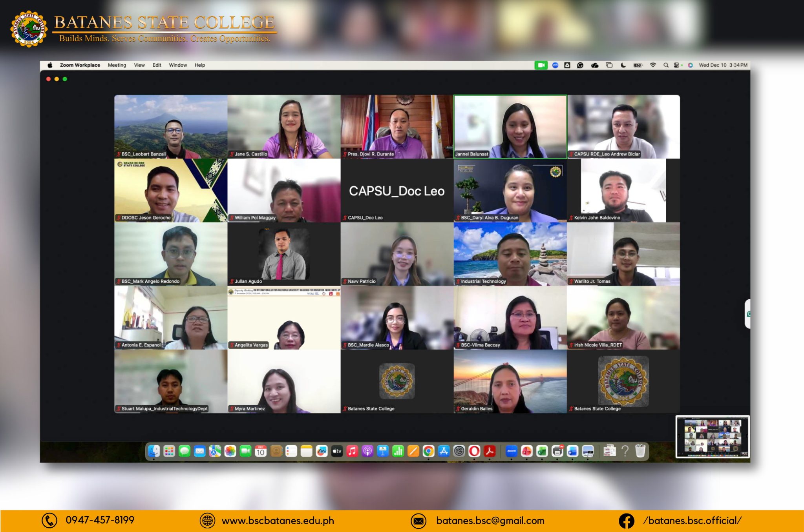Open Adobe Acrobat from the Dock
The width and height of the screenshot is (804, 532).
click(x=489, y=451)
